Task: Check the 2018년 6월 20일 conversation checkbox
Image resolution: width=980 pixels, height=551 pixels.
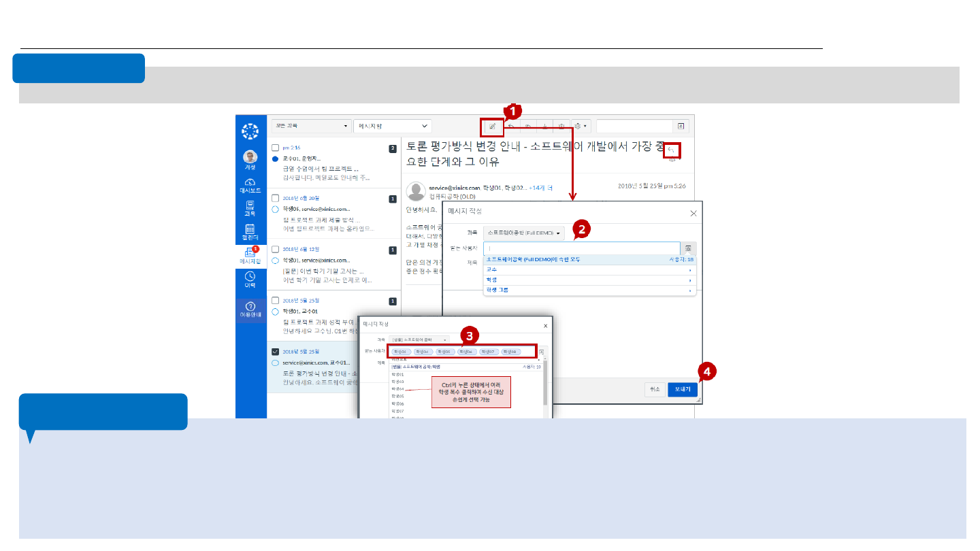Action: click(275, 198)
